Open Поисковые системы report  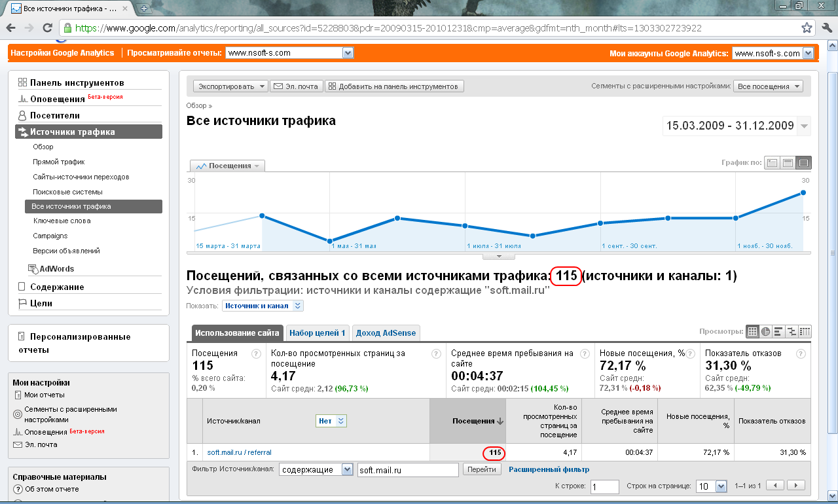click(x=67, y=192)
